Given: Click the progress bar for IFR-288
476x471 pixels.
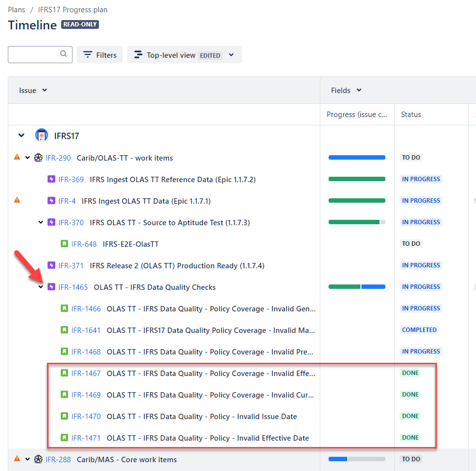Looking at the screenshot, I should click(357, 459).
